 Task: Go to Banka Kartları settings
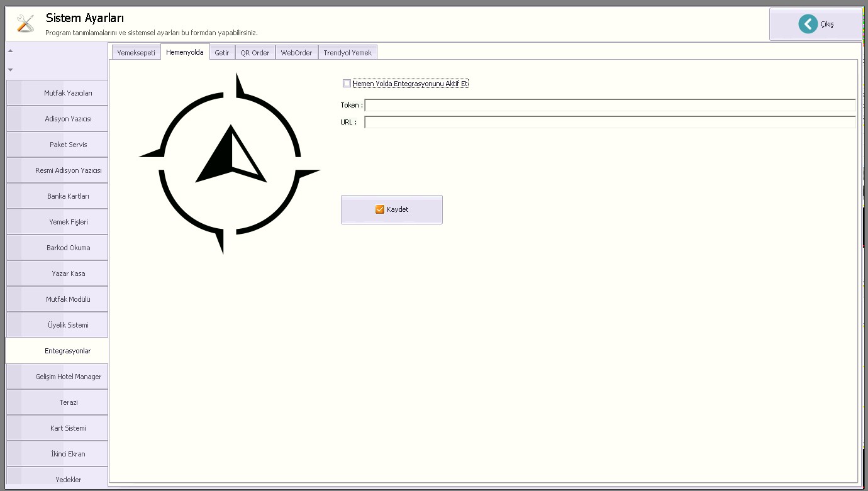point(57,196)
